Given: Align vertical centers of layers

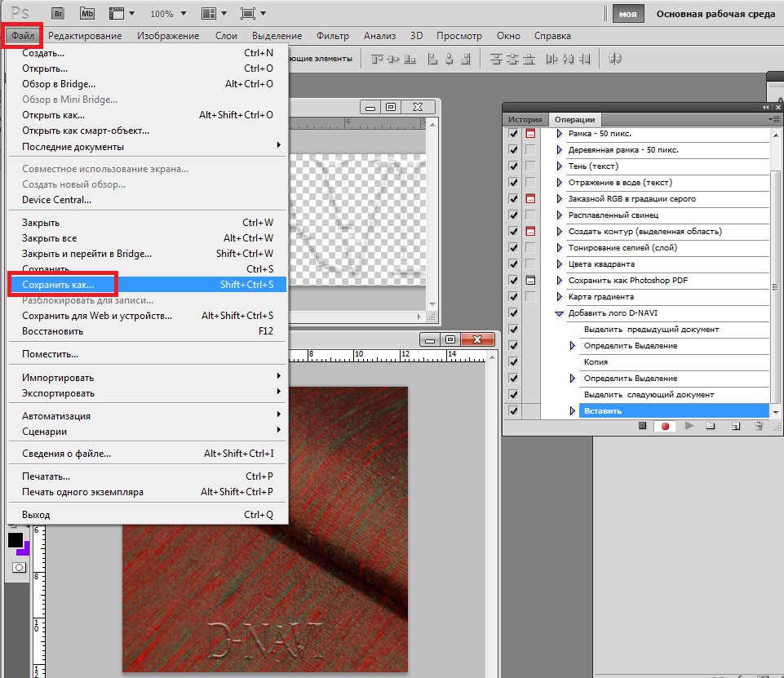Looking at the screenshot, I should tap(393, 59).
